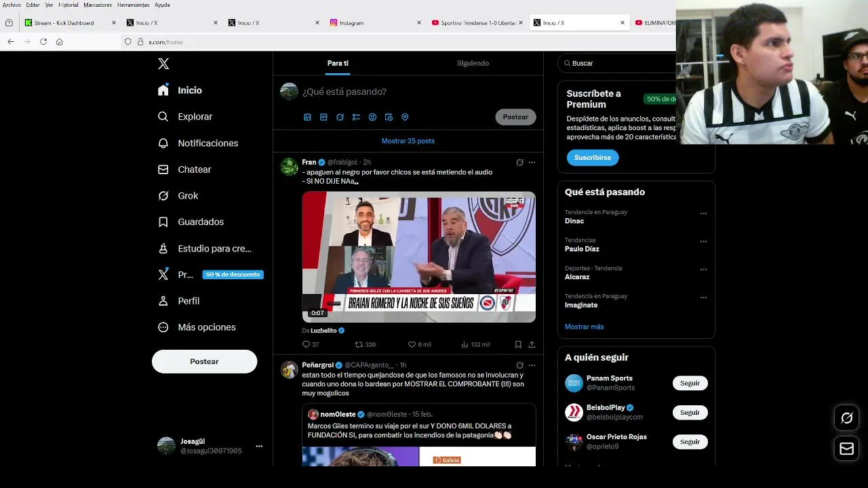This screenshot has width=868, height=488.
Task: Repost Fran's post with 326 reposts
Action: click(x=366, y=344)
